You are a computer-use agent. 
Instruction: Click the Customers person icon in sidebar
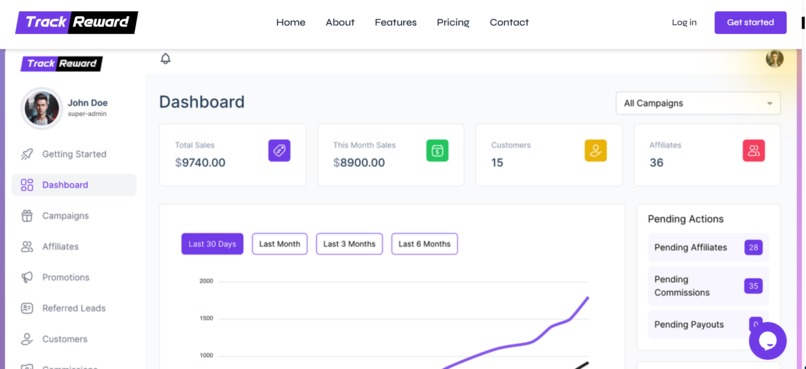point(27,339)
